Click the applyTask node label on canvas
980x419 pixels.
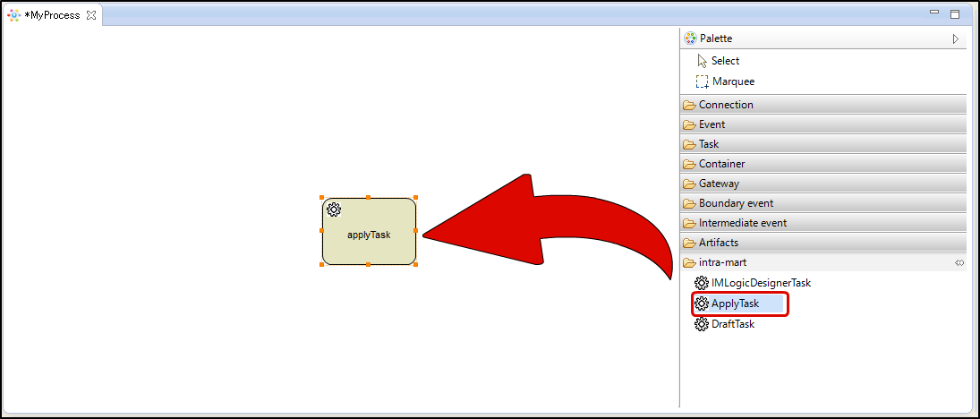tap(369, 235)
